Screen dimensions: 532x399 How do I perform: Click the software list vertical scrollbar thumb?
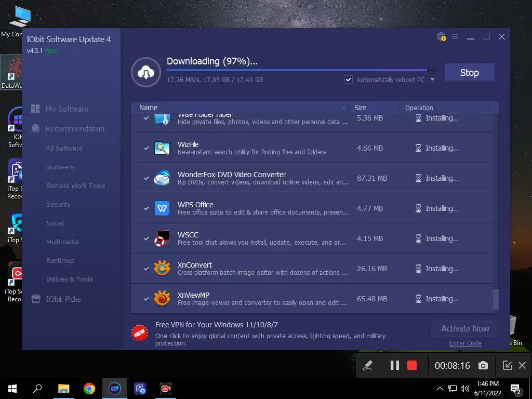(496, 299)
